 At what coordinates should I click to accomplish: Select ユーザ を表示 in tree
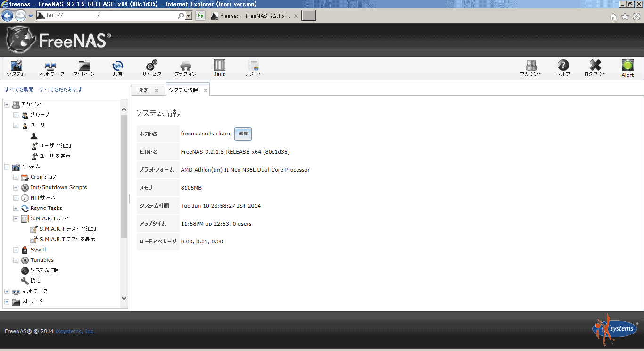tap(55, 156)
